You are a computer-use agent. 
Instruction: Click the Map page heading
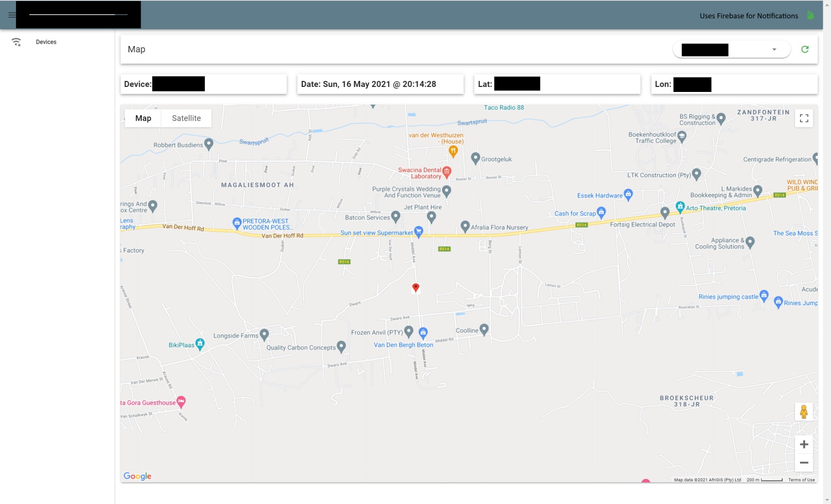click(x=136, y=49)
